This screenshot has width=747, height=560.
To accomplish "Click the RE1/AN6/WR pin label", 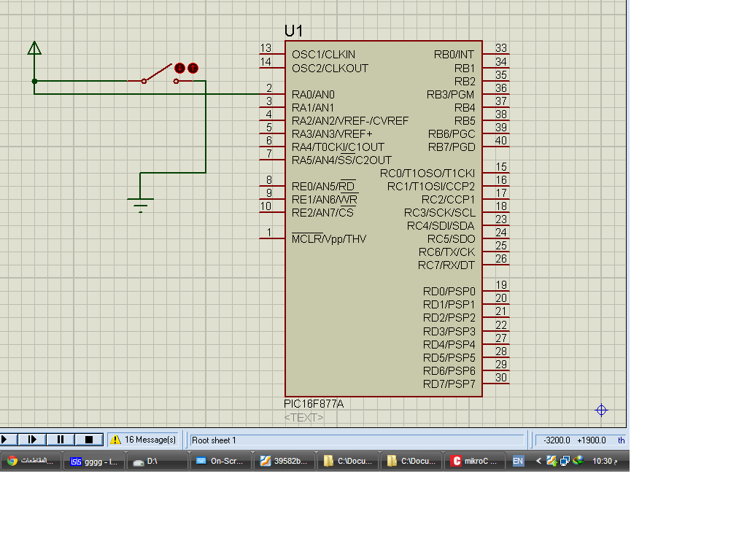I will pos(325,200).
